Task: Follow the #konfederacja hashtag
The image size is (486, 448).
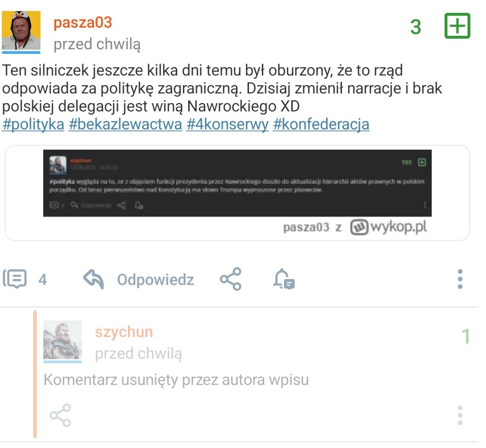Action: [321, 124]
